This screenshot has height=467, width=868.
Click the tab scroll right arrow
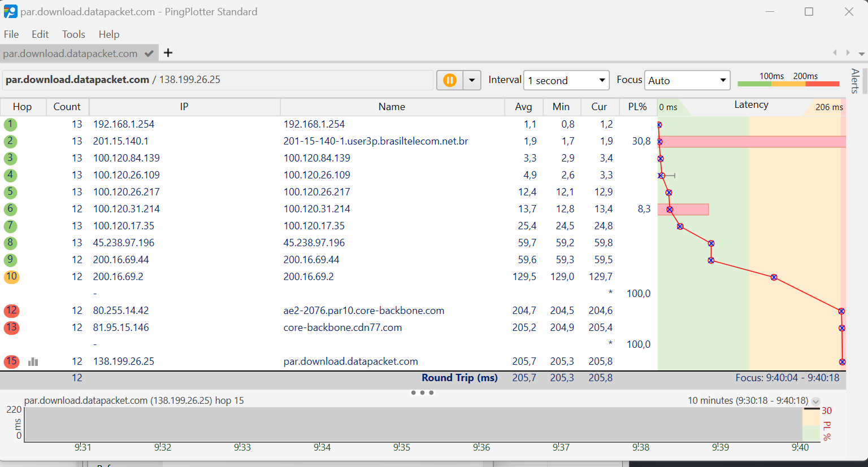[848, 53]
